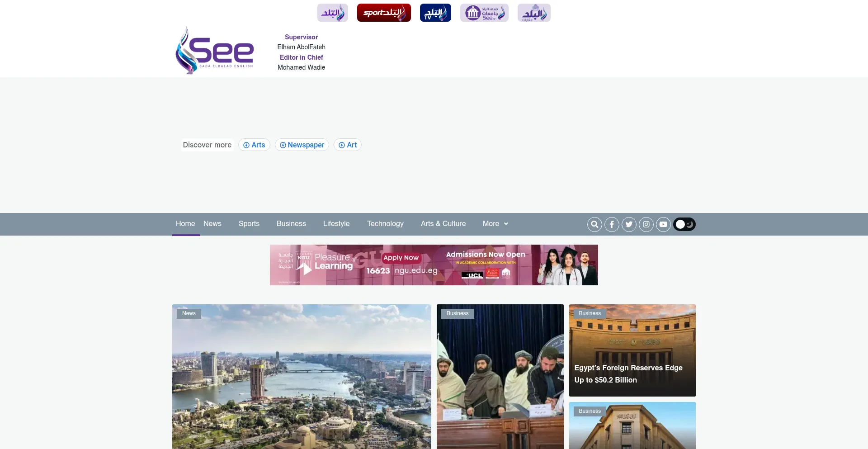Open the red Sada ElBalad Sport logo

point(384,13)
